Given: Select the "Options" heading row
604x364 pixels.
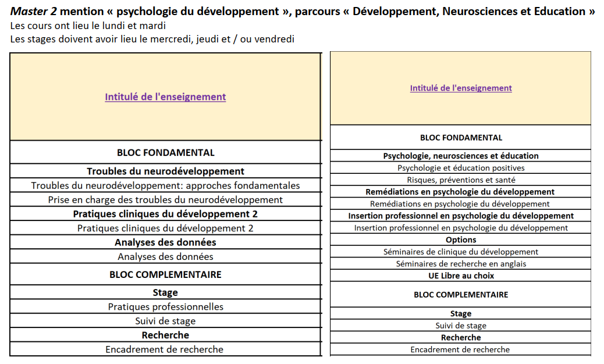Looking at the screenshot, I should click(460, 240).
